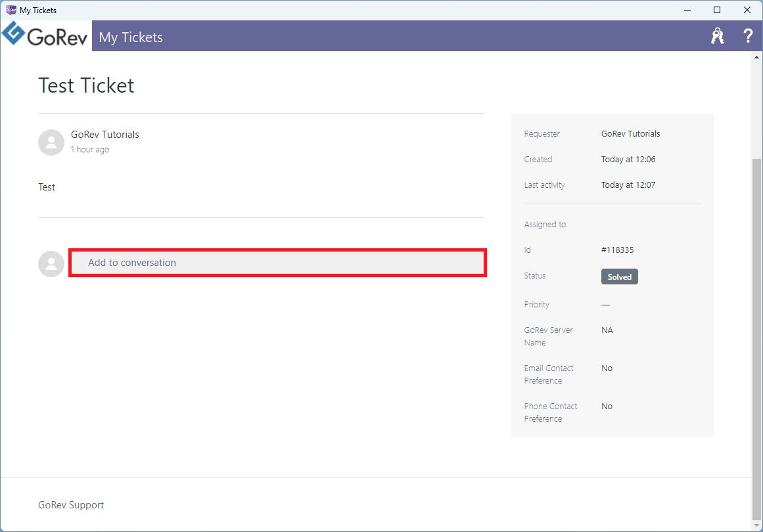Click GoRev Server Name value 'NA'
This screenshot has width=763, height=532.
tap(607, 330)
